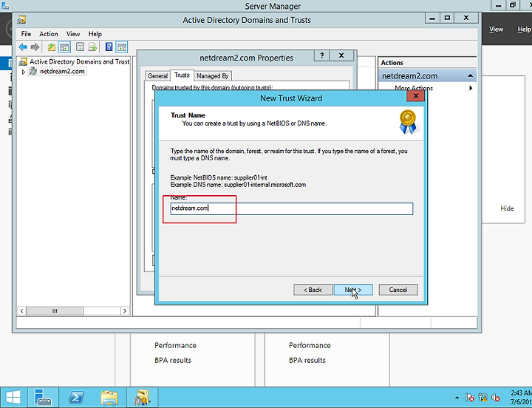The height and width of the screenshot is (408, 532).
Task: Click the console tree horizontal scrollbar thumb
Action: (x=55, y=311)
